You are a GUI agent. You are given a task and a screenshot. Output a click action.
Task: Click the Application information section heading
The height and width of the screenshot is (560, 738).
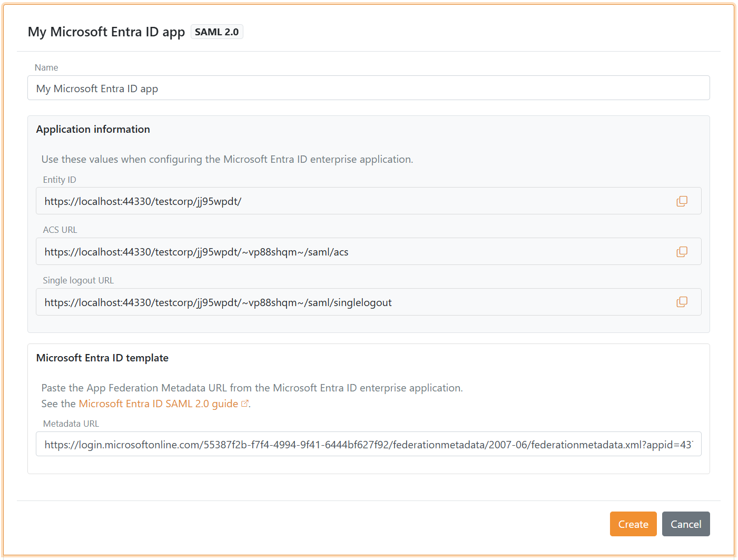coord(93,129)
